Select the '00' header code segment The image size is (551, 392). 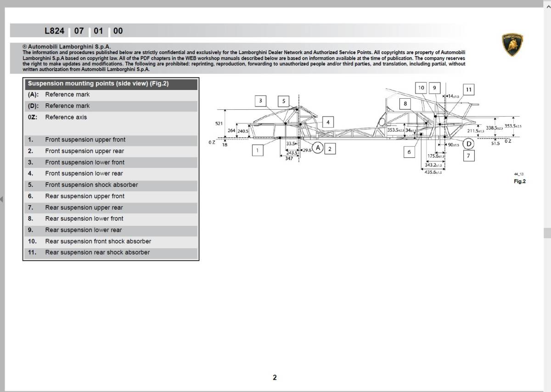point(118,31)
